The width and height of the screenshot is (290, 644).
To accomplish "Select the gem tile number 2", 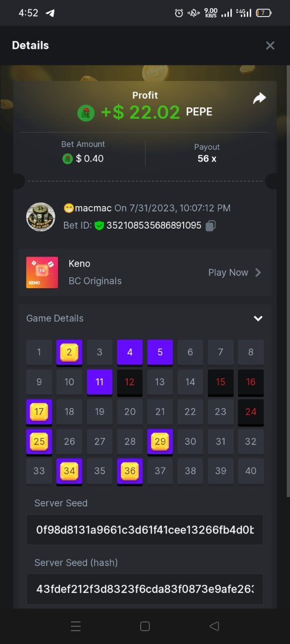I will 69,353.
